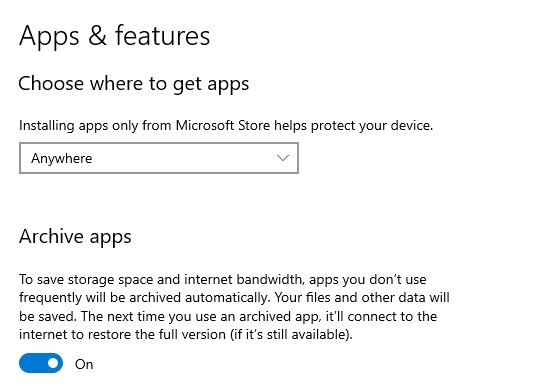Click the On label beside the toggle
Image resolution: width=534 pixels, height=388 pixels.
(x=84, y=364)
